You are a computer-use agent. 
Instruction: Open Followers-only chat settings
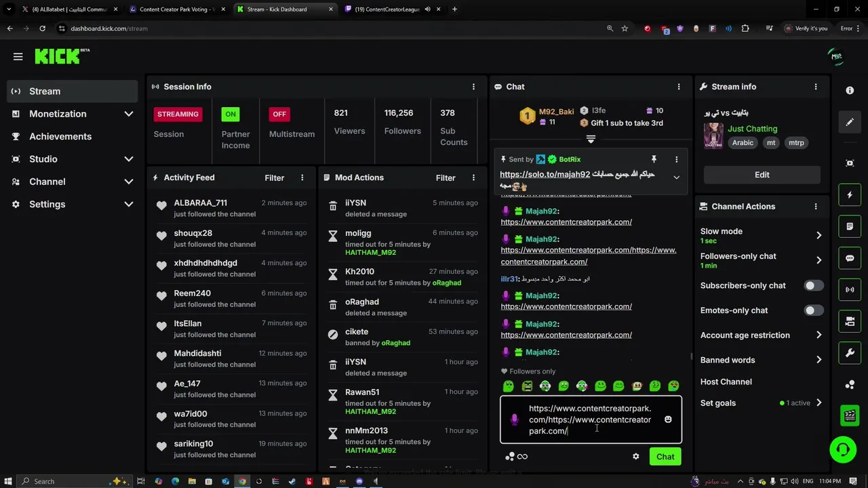(x=761, y=260)
